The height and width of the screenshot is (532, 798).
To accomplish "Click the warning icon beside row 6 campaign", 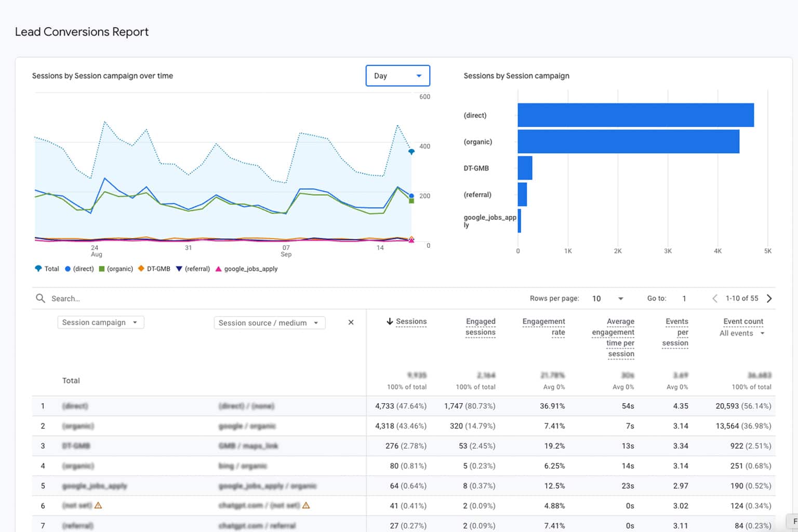I will point(98,506).
